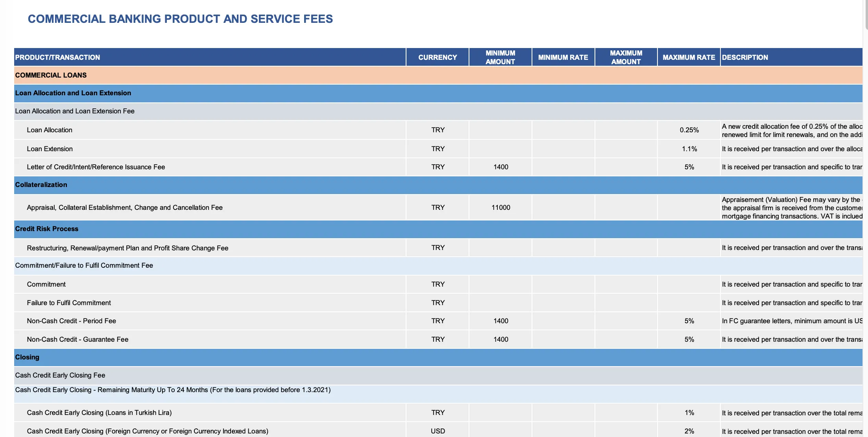This screenshot has width=868, height=437.
Task: Select 'Non-Cash Credit - Period Fee' label
Action: click(x=71, y=321)
